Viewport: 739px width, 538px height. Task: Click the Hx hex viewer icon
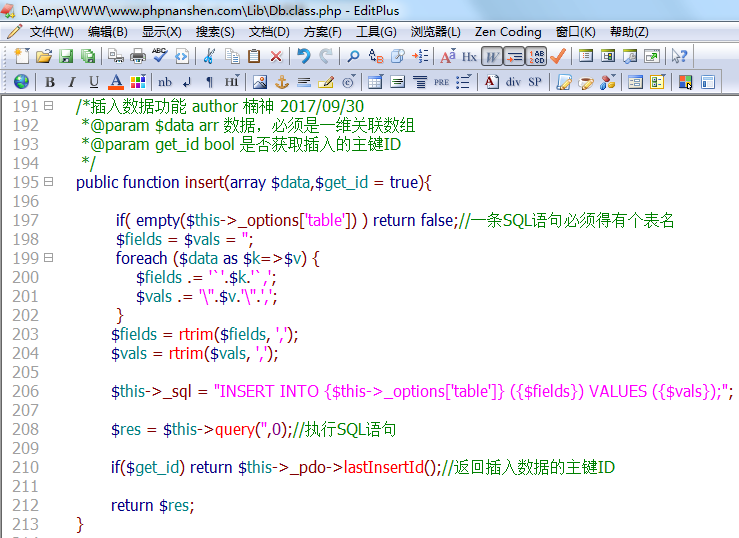[x=469, y=57]
